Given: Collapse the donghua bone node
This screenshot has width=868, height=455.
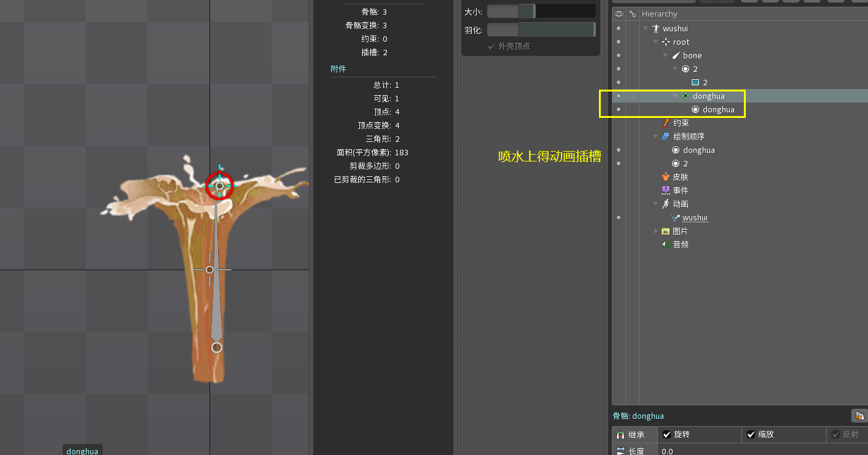Looking at the screenshot, I should click(x=676, y=96).
